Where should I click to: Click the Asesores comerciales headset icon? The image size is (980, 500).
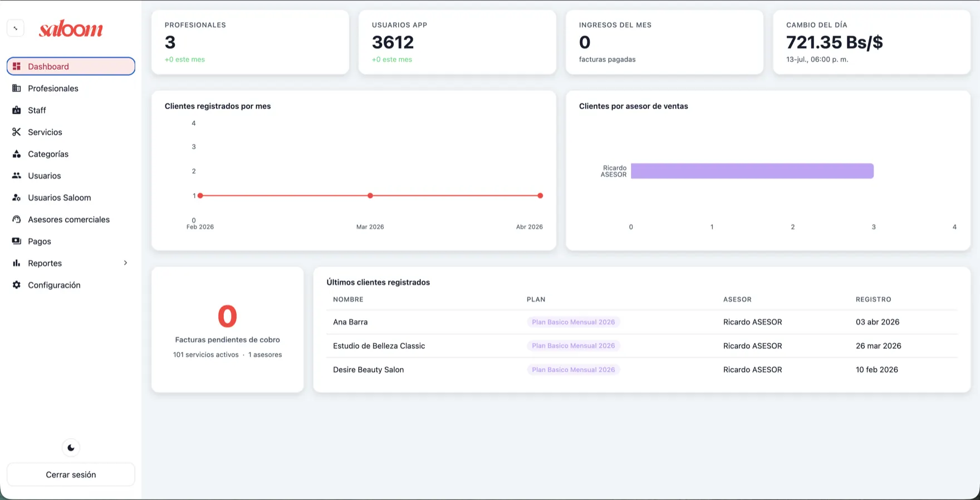tap(17, 219)
